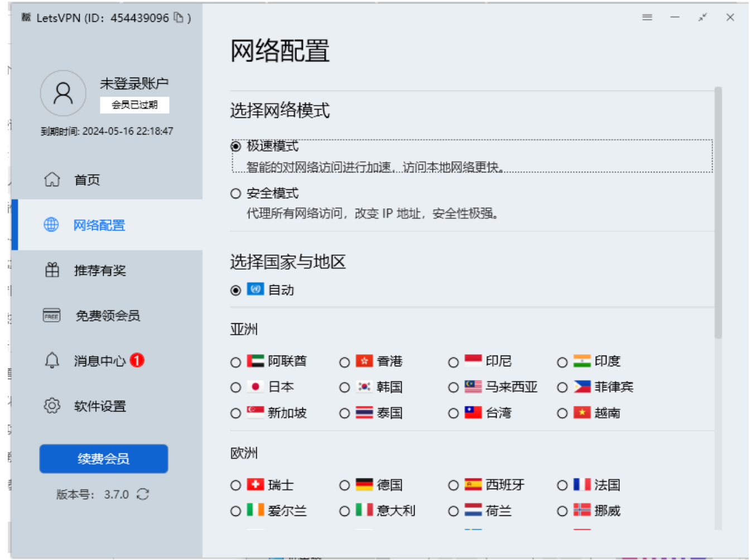This screenshot has width=756, height=560.
Task: Click the 会员已过期 status label
Action: pos(134,105)
